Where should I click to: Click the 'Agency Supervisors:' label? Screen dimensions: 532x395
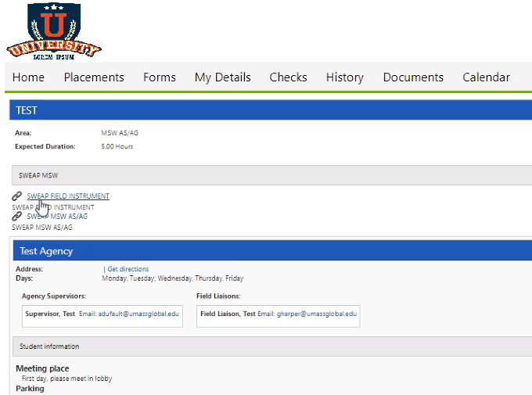tap(54, 296)
